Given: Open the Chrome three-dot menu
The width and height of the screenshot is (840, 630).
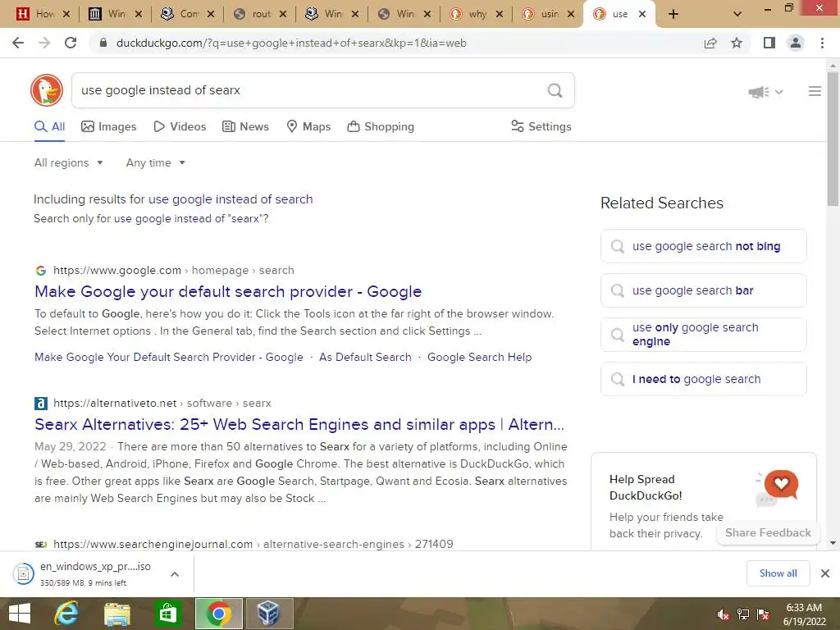Looking at the screenshot, I should (x=822, y=43).
